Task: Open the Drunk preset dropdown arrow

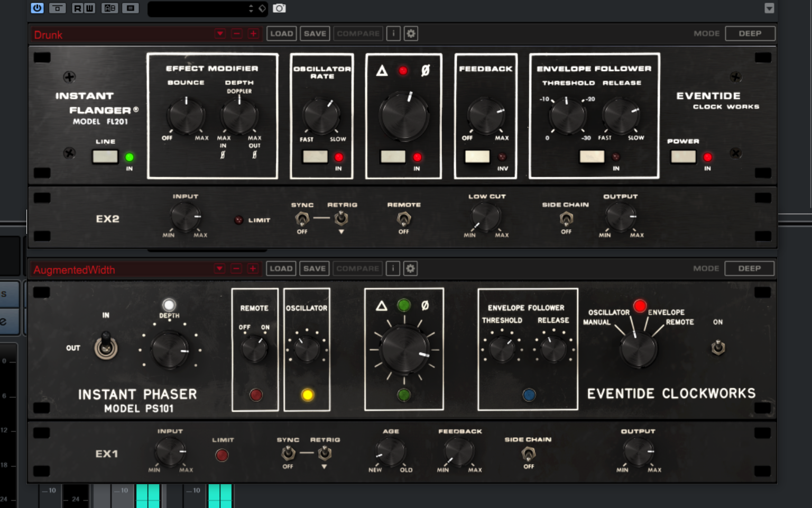Action: tap(220, 34)
